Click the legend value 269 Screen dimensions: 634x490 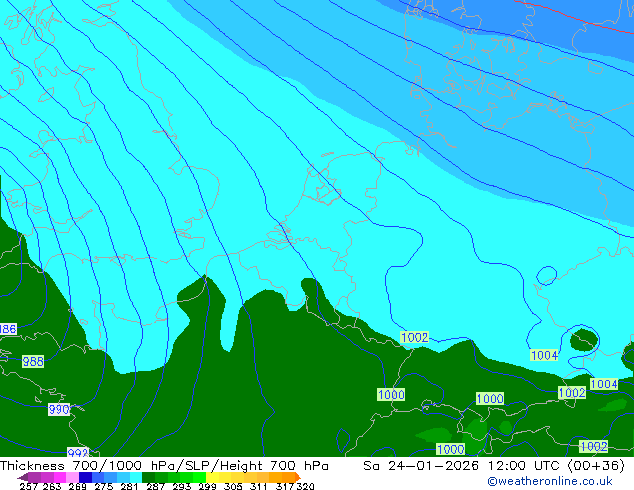[x=77, y=486]
